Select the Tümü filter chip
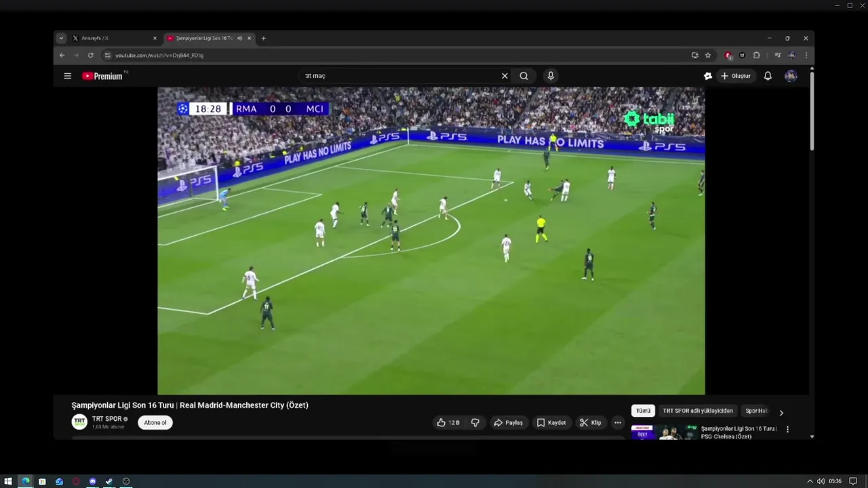This screenshot has width=868, height=488. point(643,411)
